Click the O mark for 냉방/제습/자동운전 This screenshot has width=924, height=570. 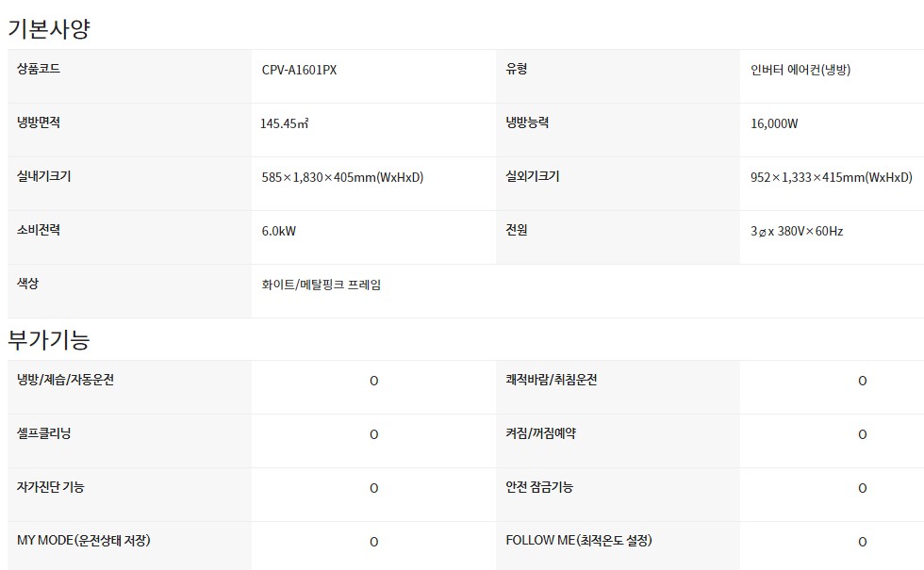pyautogui.click(x=373, y=381)
